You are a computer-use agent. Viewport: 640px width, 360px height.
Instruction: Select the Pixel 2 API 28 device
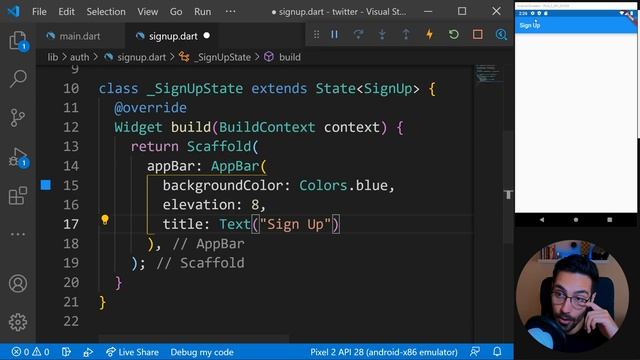click(x=384, y=352)
